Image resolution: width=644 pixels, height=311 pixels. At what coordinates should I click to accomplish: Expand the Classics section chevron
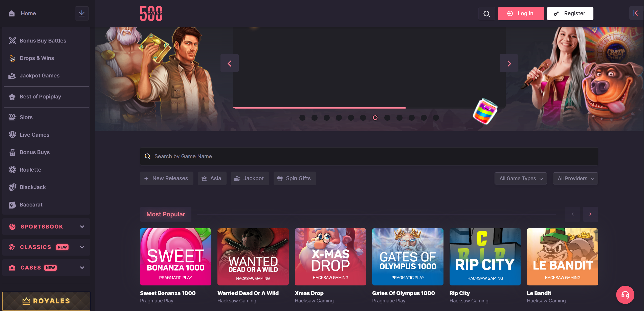[82, 247]
